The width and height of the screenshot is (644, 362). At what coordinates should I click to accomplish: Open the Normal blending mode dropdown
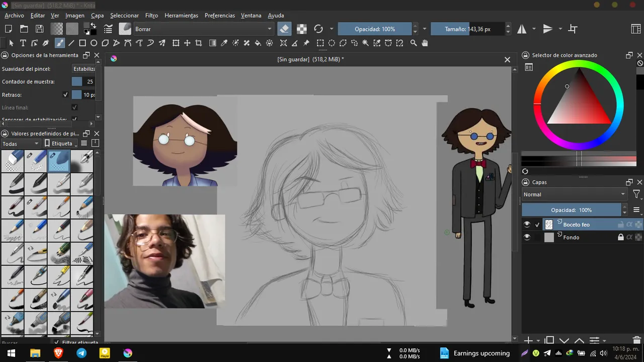point(575,194)
